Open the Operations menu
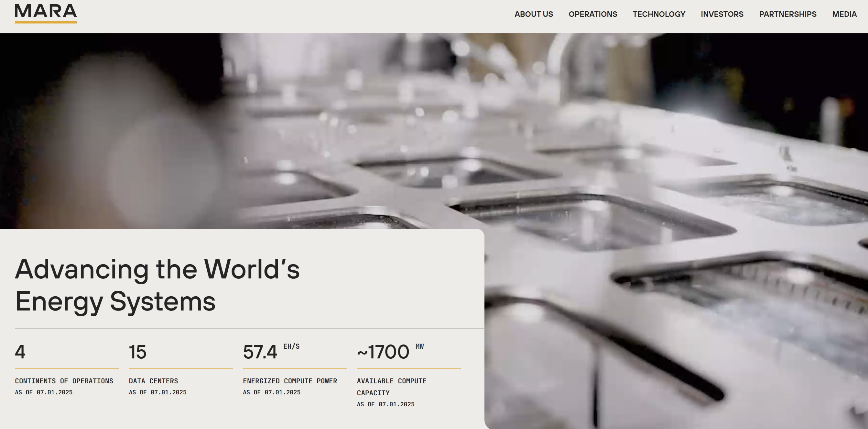The image size is (868, 429). click(593, 14)
